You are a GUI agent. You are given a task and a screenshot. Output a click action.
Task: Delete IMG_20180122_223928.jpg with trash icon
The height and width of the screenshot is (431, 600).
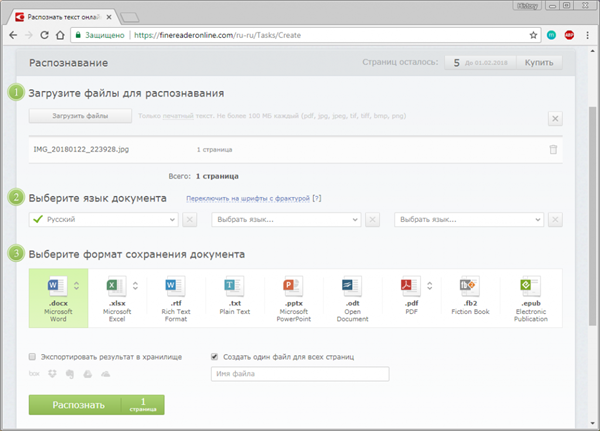point(553,149)
